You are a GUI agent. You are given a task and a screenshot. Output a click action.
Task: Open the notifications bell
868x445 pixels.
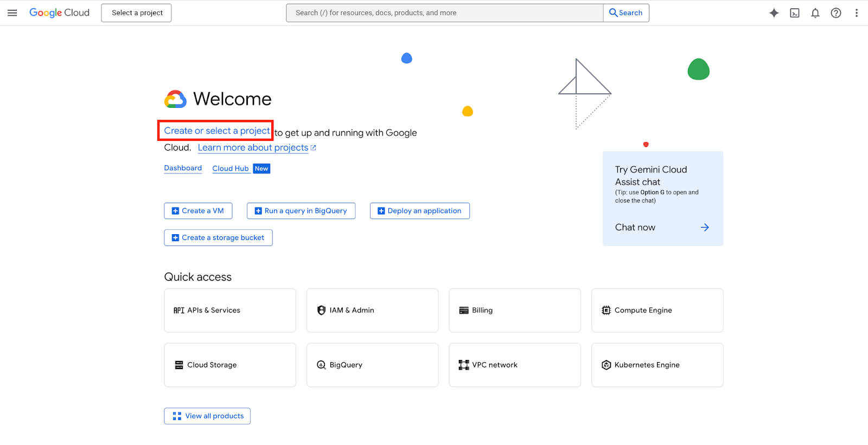point(815,13)
